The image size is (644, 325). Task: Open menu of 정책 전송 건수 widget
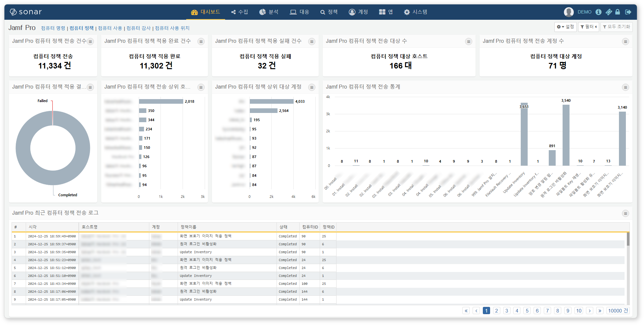click(90, 41)
